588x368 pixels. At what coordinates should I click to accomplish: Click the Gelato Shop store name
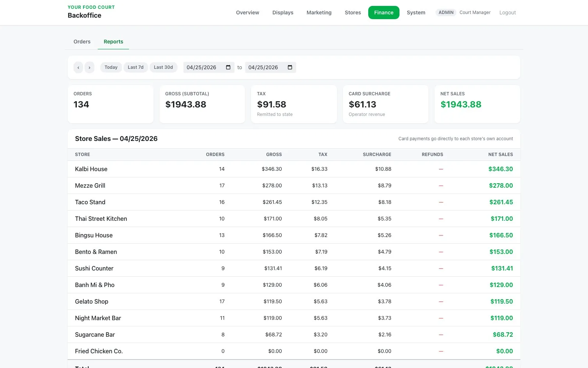[92, 301]
